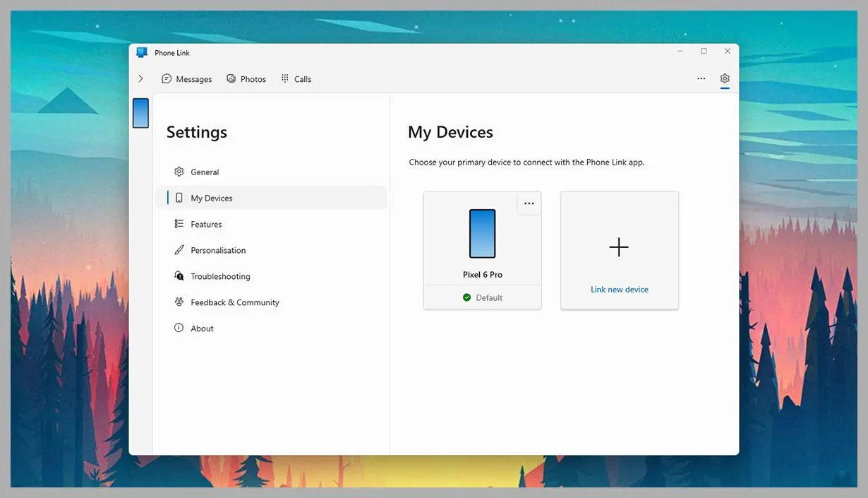868x498 pixels.
Task: Open General settings
Action: pyautogui.click(x=271, y=172)
